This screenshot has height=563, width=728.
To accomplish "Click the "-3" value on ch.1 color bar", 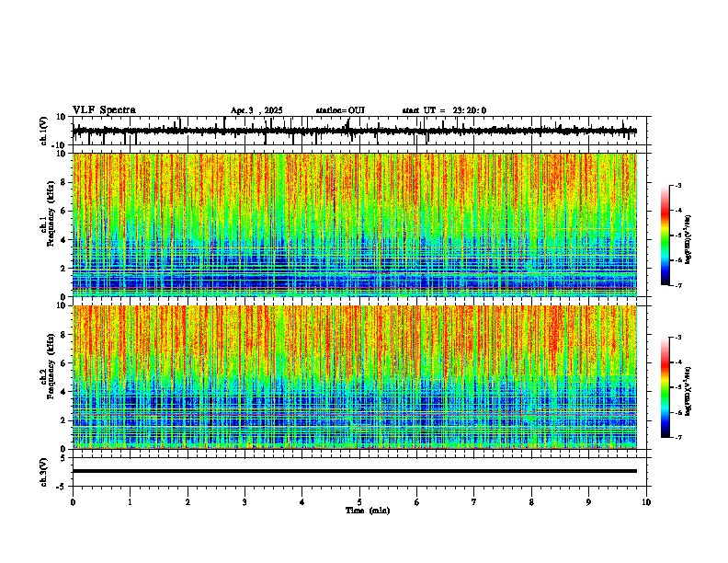I will pyautogui.click(x=677, y=185).
